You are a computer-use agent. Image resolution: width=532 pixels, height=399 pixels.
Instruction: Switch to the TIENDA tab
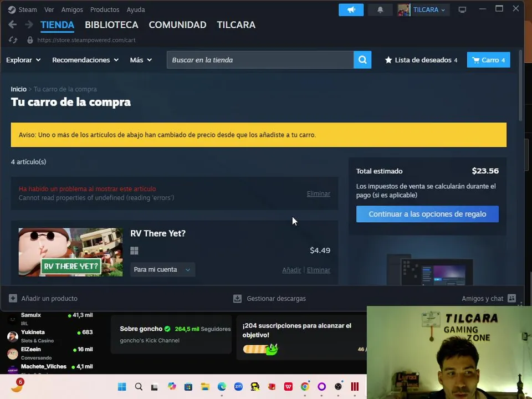pos(57,25)
